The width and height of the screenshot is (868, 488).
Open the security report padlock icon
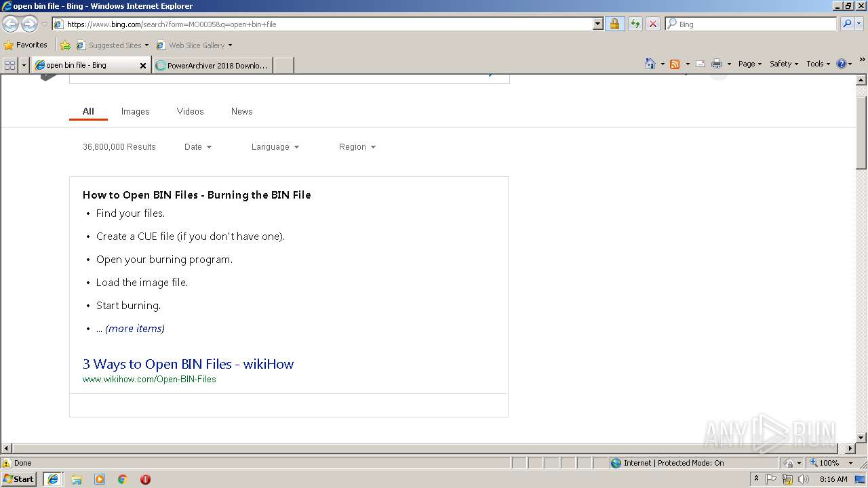(614, 24)
